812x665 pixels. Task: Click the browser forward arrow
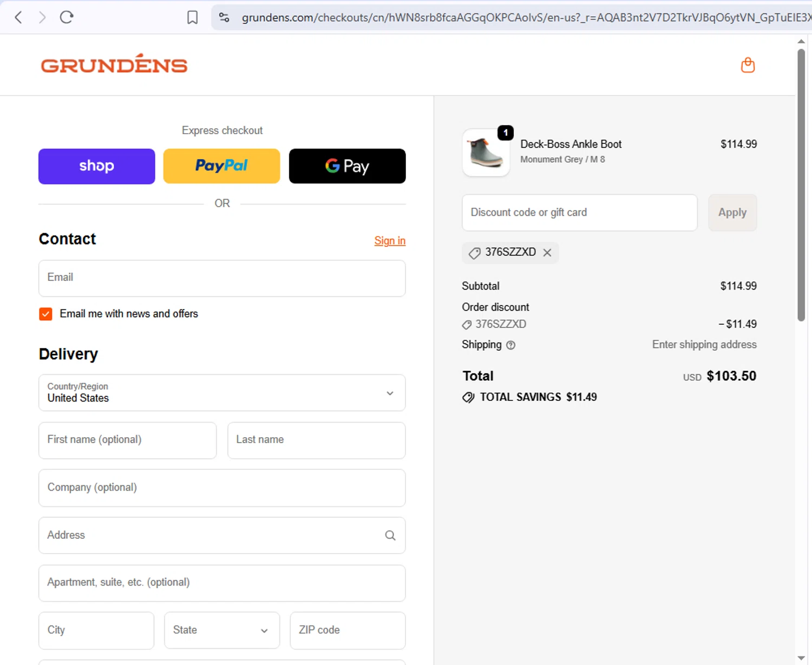42,17
